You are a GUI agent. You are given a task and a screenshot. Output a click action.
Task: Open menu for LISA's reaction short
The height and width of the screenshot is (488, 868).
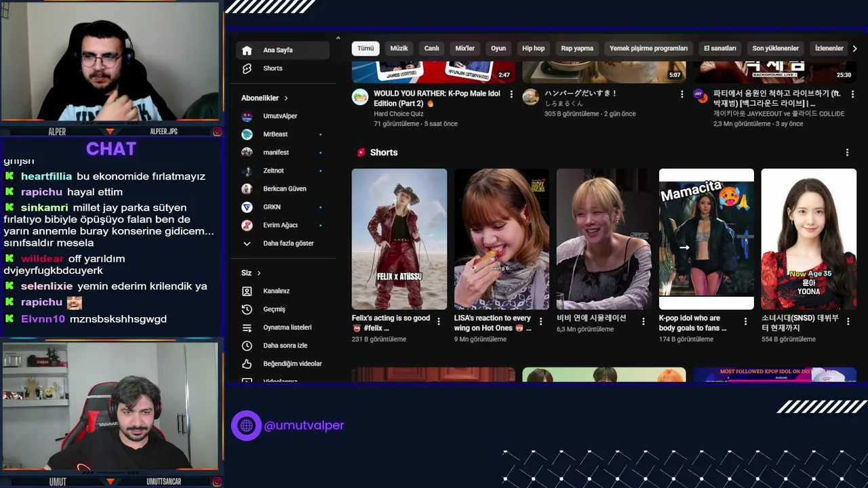540,321
